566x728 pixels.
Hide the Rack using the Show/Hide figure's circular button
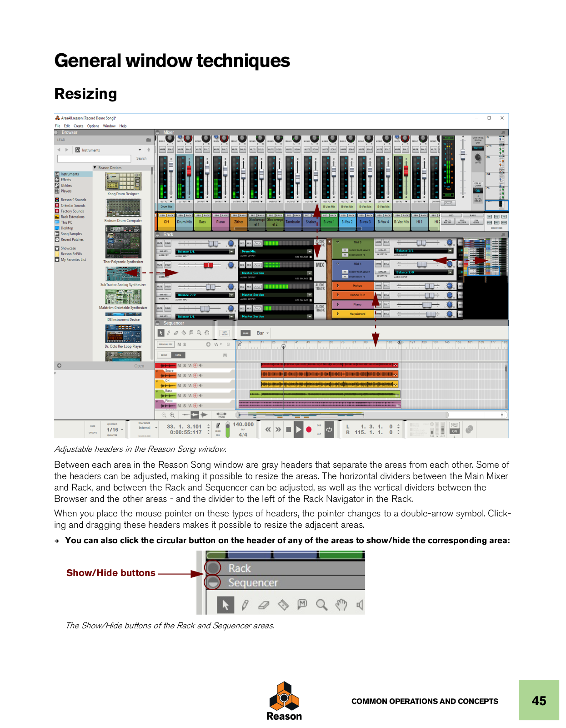(212, 568)
